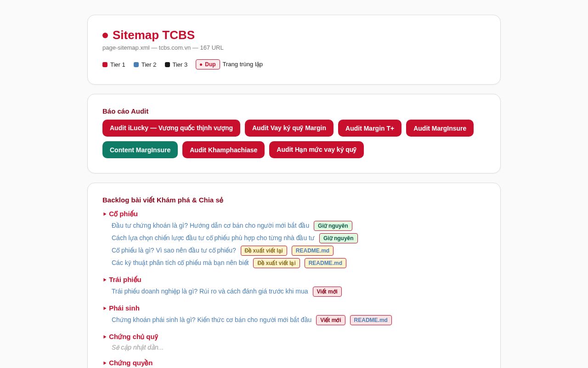Image resolution: width=588 pixels, height=368 pixels.
Task: Open README.md for Cổ phiếu là gì article
Action: click(x=312, y=251)
